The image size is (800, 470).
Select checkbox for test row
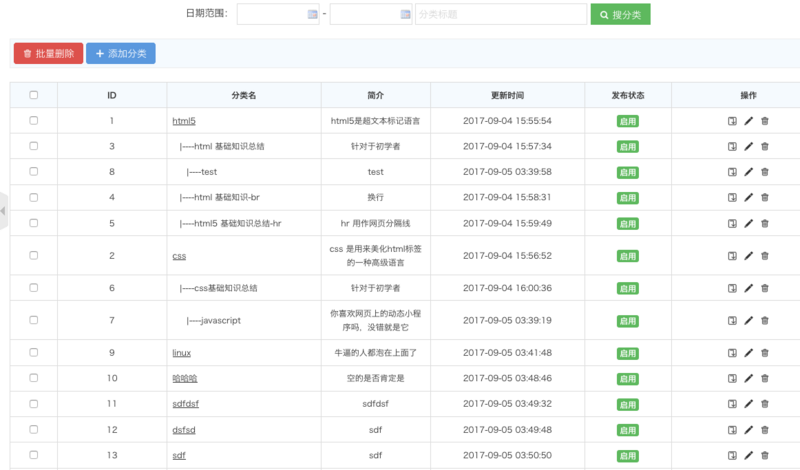coord(34,171)
